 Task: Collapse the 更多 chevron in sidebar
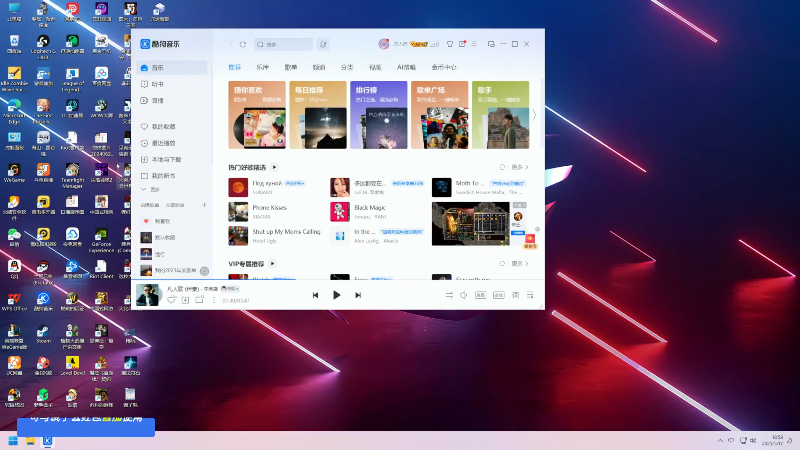(144, 189)
